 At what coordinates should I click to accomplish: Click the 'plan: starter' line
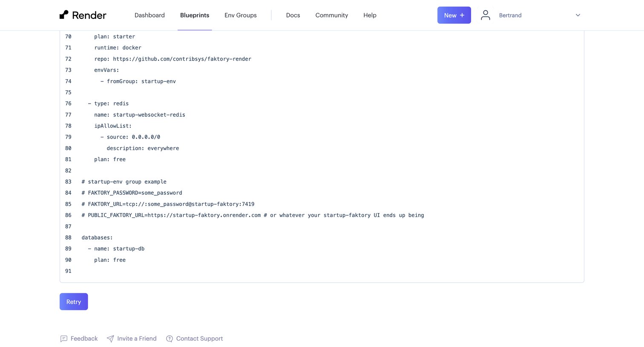tap(115, 37)
